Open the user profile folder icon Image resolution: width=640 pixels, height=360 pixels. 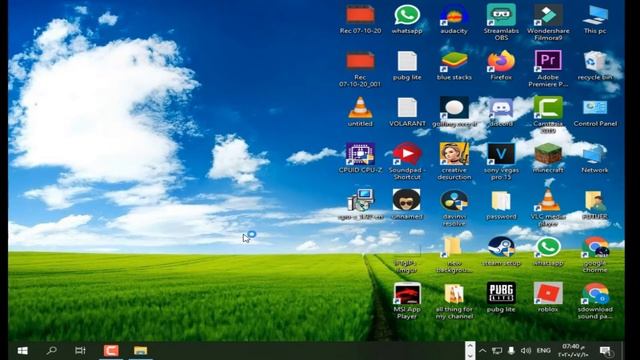point(595,205)
